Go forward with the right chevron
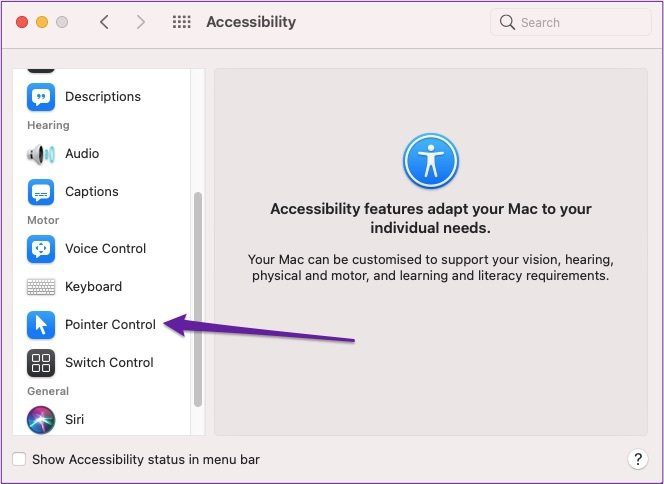 (x=141, y=22)
